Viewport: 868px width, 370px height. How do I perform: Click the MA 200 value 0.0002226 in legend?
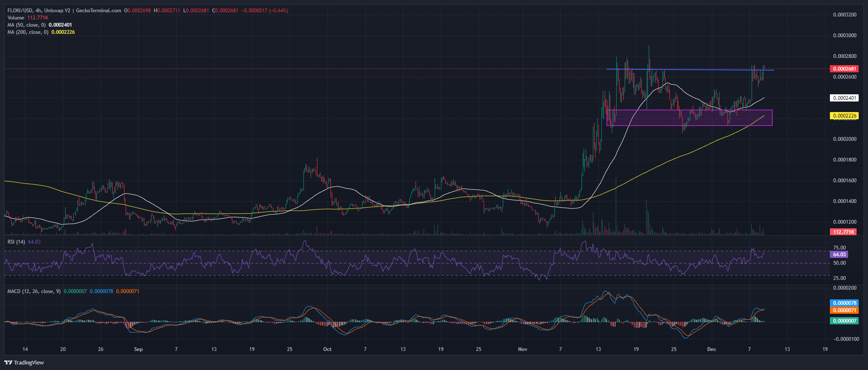63,32
